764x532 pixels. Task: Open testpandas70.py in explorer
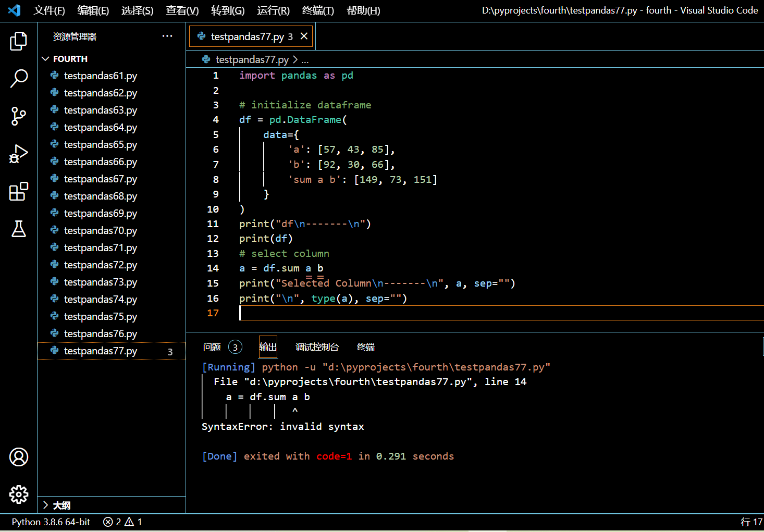click(x=112, y=230)
